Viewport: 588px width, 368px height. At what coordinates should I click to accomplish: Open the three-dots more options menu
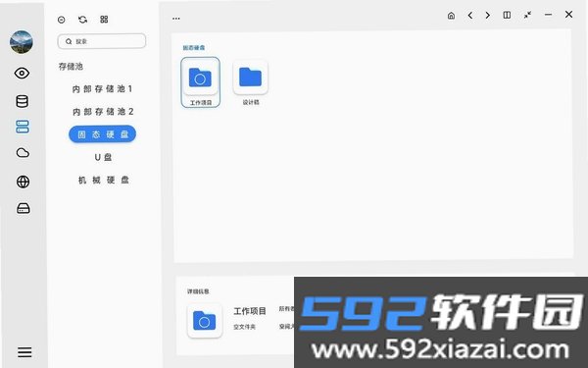point(175,18)
